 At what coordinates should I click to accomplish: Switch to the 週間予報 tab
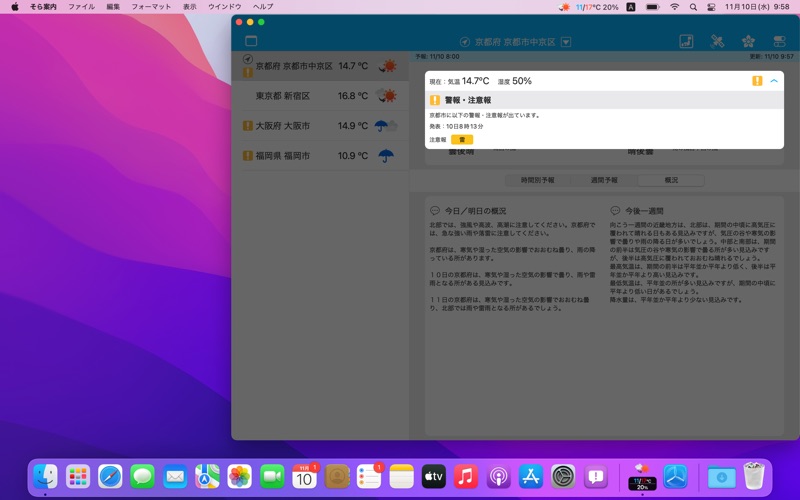(x=604, y=180)
